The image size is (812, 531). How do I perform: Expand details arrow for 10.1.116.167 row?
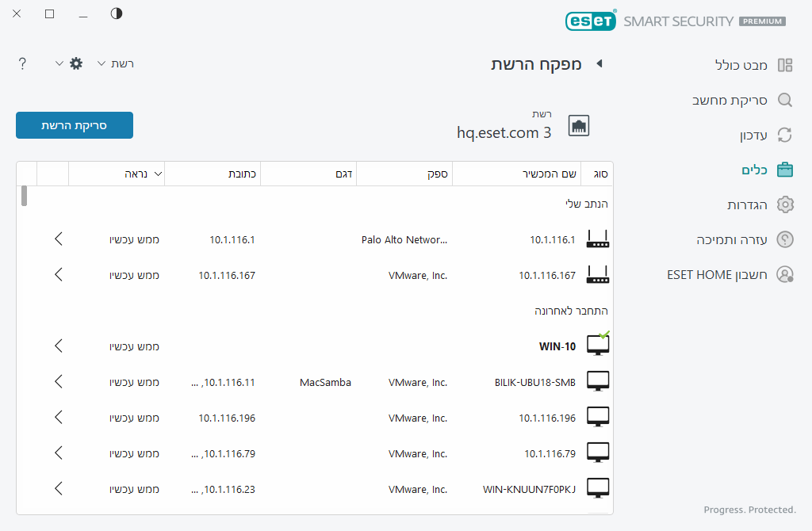coord(59,275)
